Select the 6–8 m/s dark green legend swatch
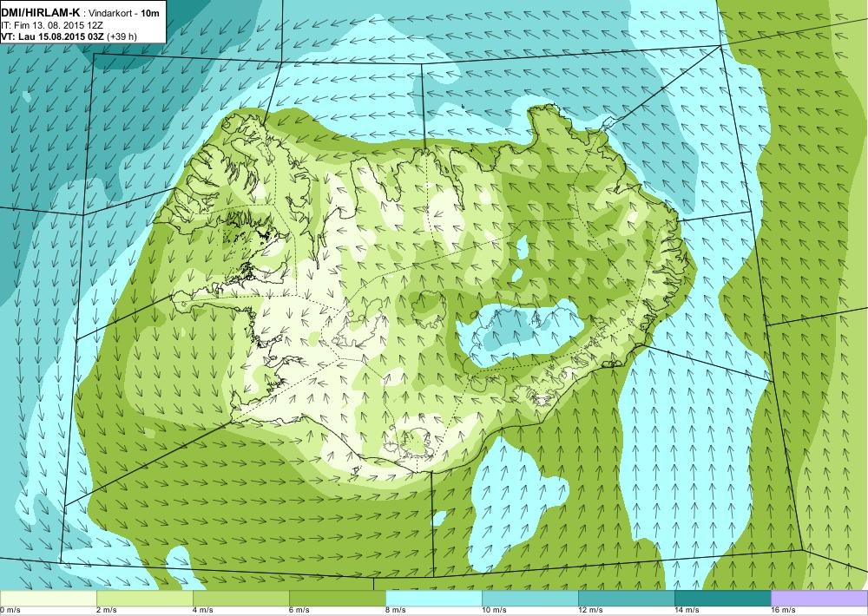This screenshot has height=616, width=868. tap(337, 599)
